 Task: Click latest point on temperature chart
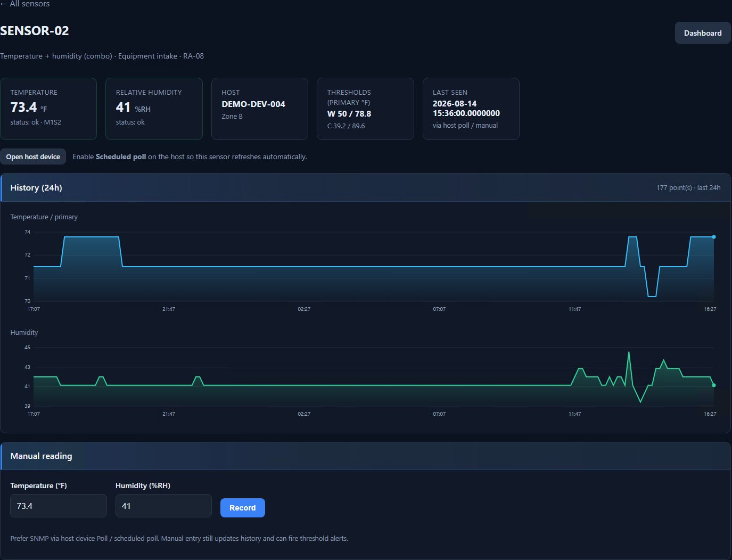pos(714,237)
